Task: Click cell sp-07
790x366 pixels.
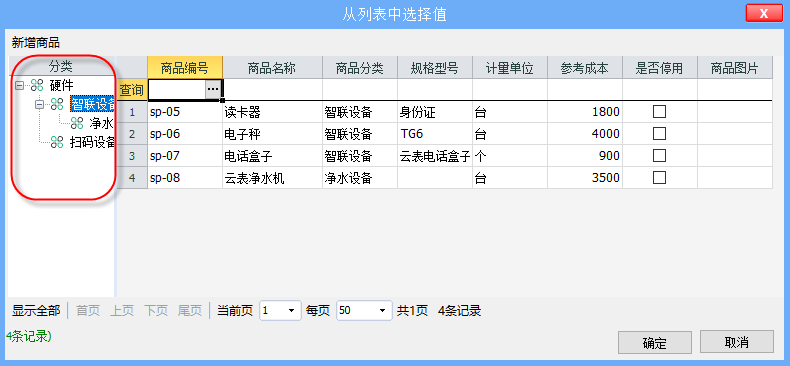Action: [x=185, y=155]
